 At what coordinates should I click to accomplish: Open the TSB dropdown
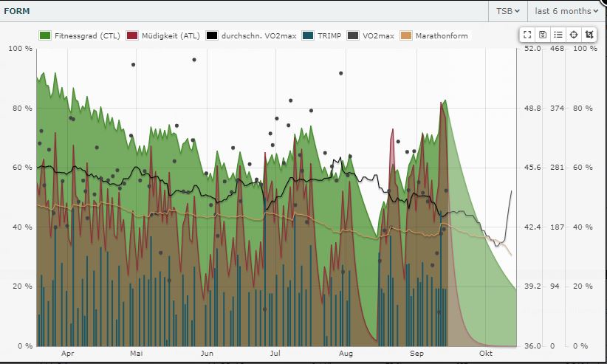[x=507, y=11]
